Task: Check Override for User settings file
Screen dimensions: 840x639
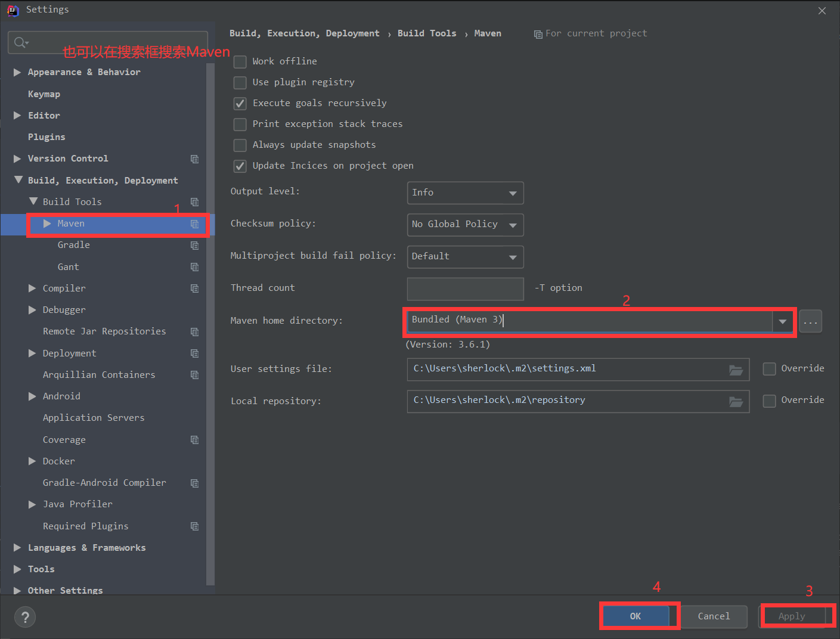Action: coord(770,369)
